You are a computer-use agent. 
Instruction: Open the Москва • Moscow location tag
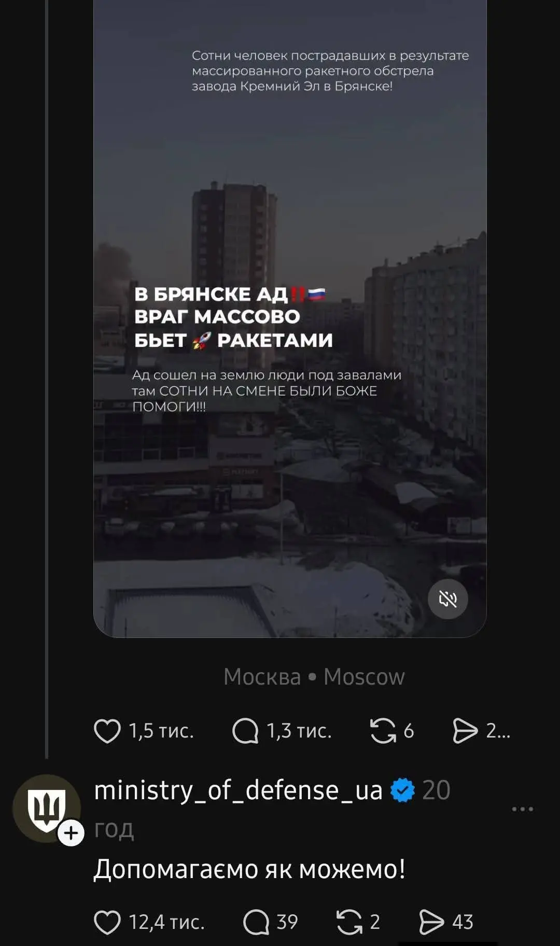click(314, 677)
